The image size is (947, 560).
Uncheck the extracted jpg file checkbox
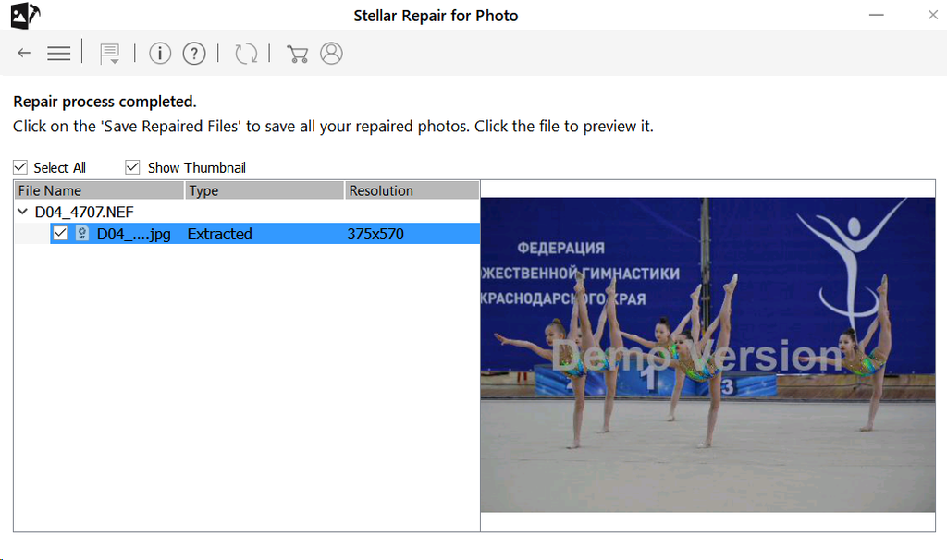click(x=60, y=234)
